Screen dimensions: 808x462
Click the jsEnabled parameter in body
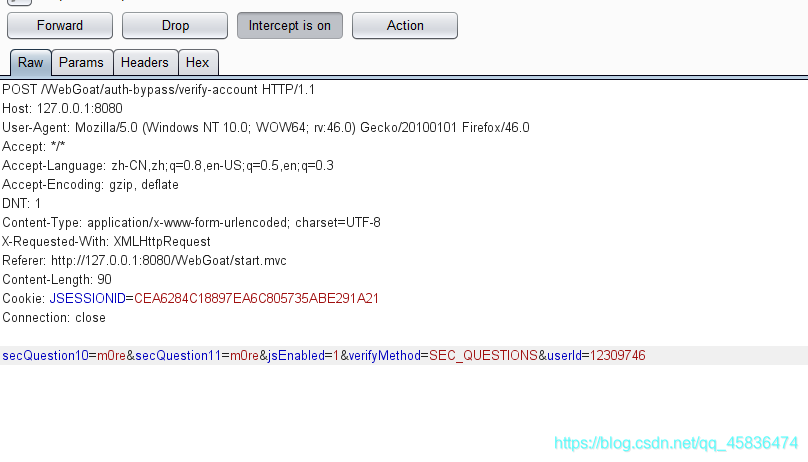pyautogui.click(x=296, y=356)
